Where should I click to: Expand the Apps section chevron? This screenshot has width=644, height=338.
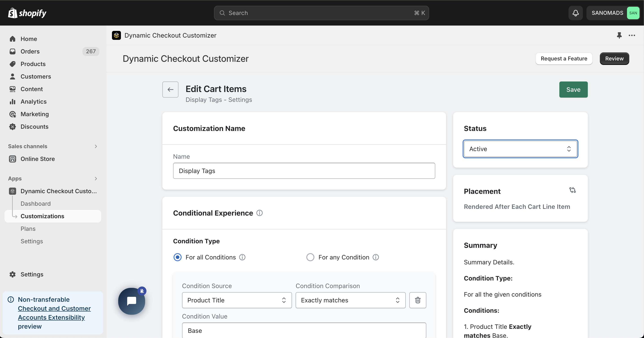pyautogui.click(x=96, y=178)
